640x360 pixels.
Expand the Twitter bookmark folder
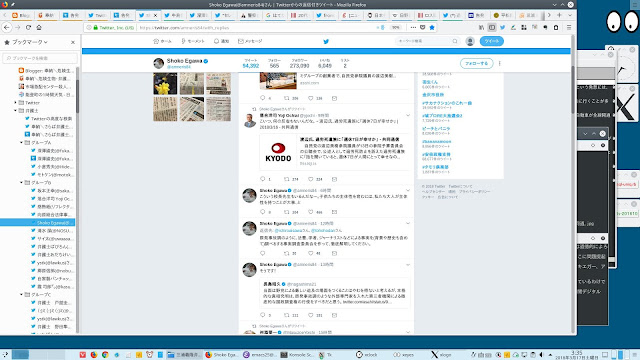16,102
